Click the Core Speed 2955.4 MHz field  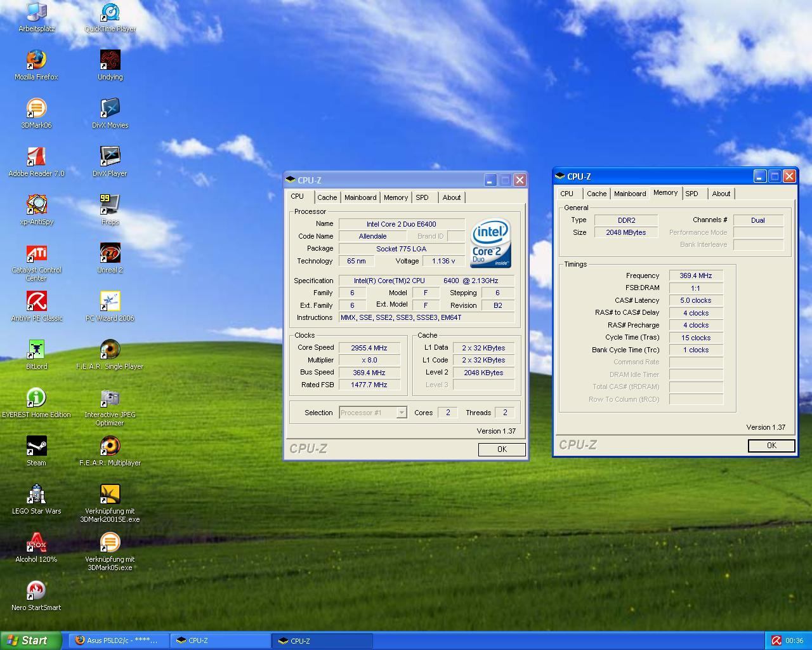coord(369,348)
